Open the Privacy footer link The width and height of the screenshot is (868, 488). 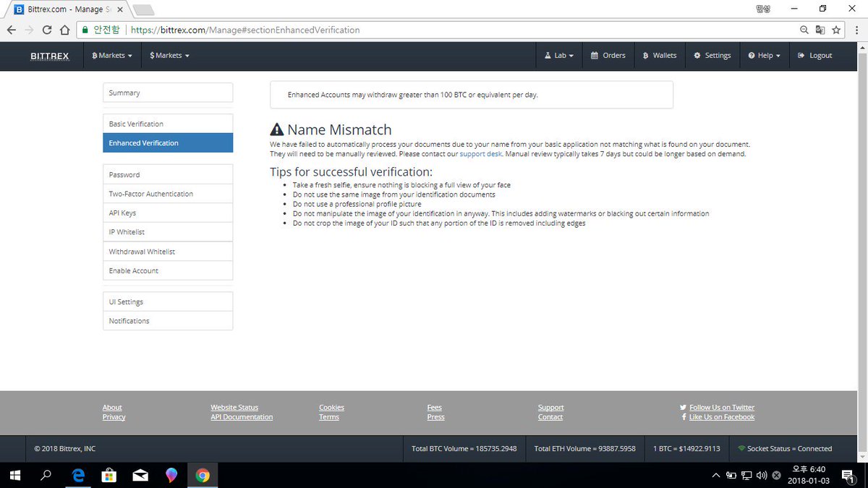(x=114, y=417)
